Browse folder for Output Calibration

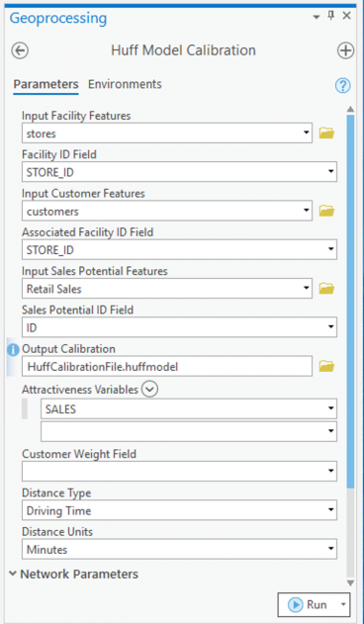[326, 366]
